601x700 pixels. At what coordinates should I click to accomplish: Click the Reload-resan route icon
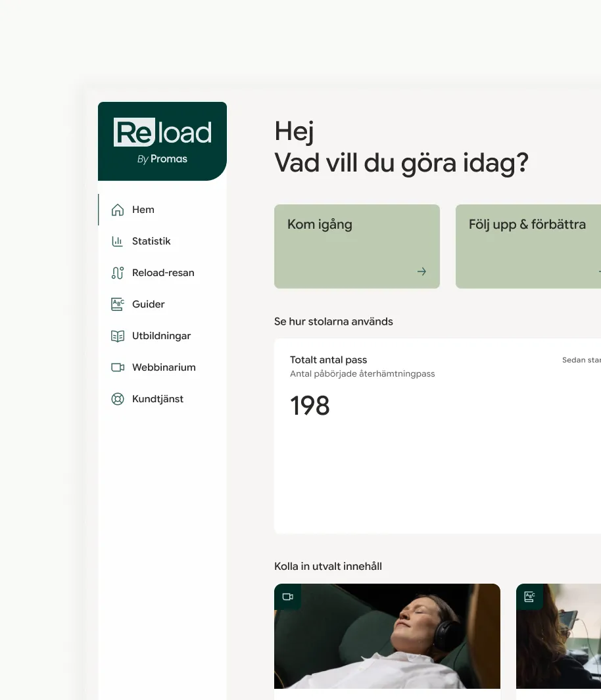coord(118,273)
